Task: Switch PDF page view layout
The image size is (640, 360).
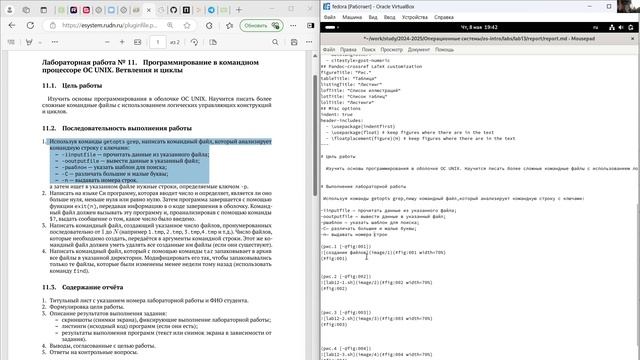Action: coord(213,42)
